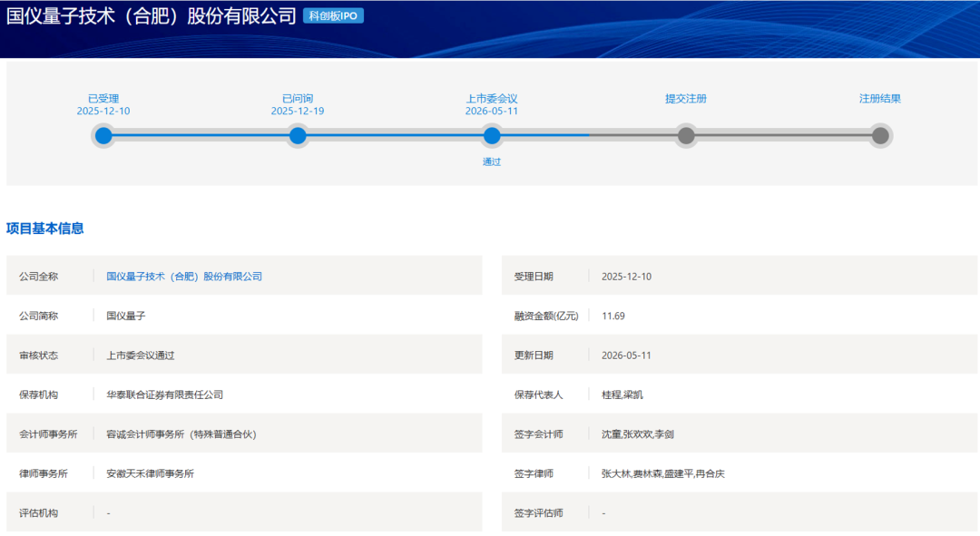Click the 2026-05-11 date under 上市委会议
The image size is (980, 536).
click(x=492, y=112)
